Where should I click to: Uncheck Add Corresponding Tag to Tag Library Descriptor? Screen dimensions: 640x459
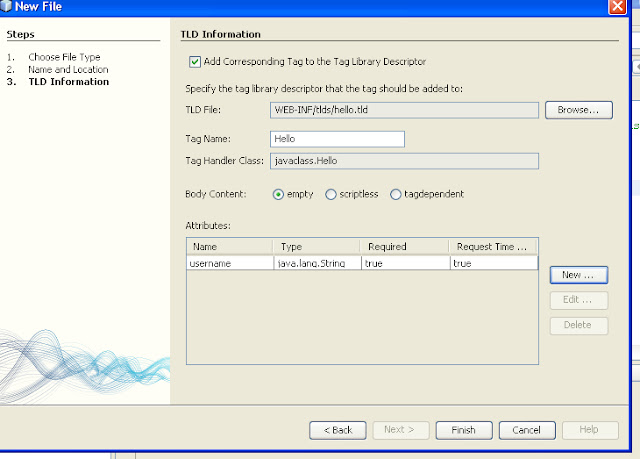coord(195,62)
